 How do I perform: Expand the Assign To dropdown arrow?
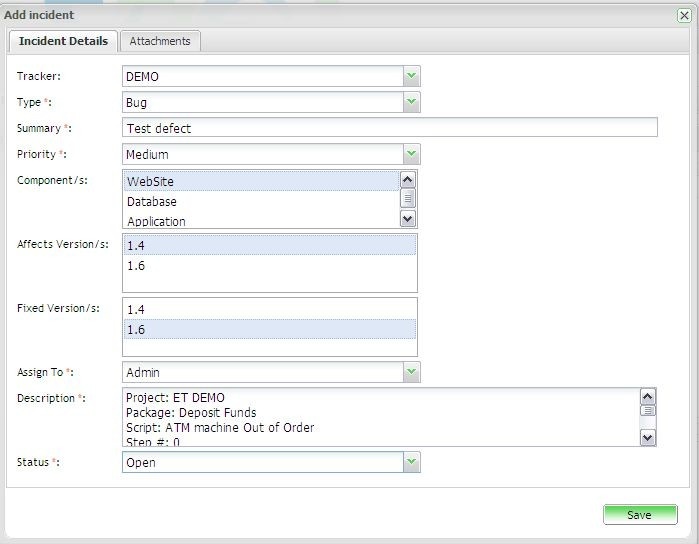[411, 372]
